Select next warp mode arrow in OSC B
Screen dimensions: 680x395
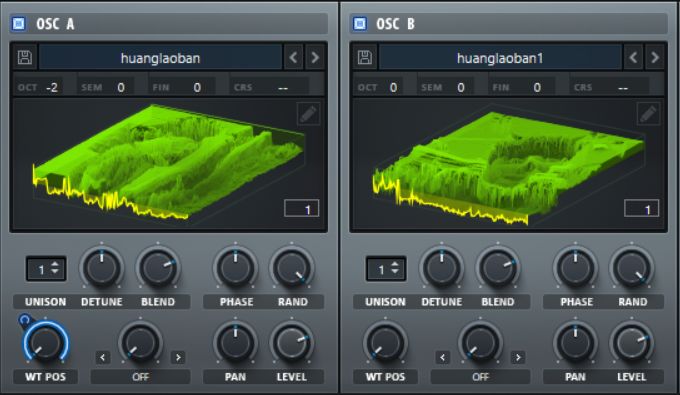tap(518, 357)
